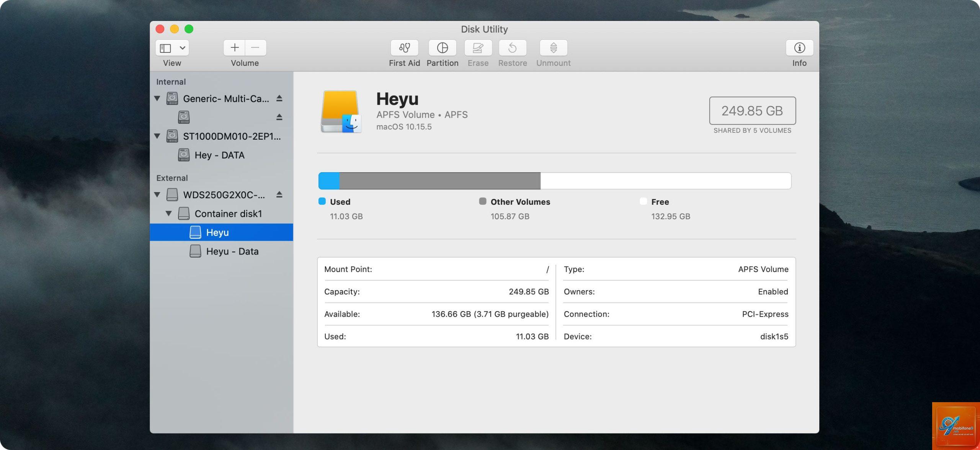The image size is (980, 450).
Task: Click the Heyu volume title
Action: (397, 99)
